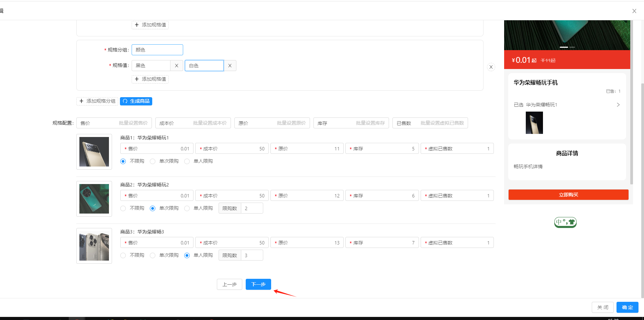The height and width of the screenshot is (320, 644).
Task: Click 商品1 product thumbnail image
Action: pyautogui.click(x=94, y=152)
